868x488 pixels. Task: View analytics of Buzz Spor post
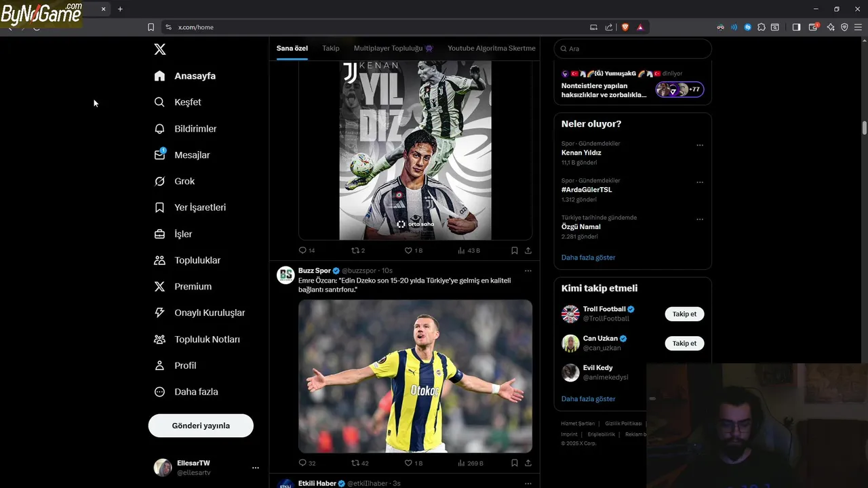(x=471, y=464)
